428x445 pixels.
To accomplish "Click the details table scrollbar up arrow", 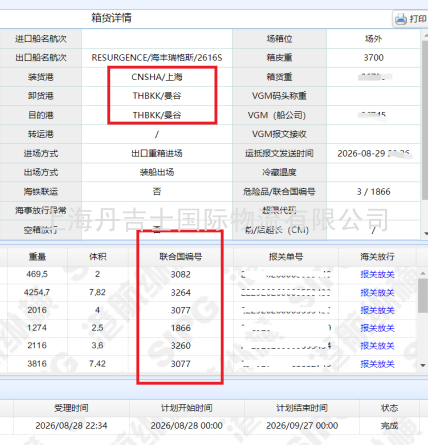I will 425,35.
